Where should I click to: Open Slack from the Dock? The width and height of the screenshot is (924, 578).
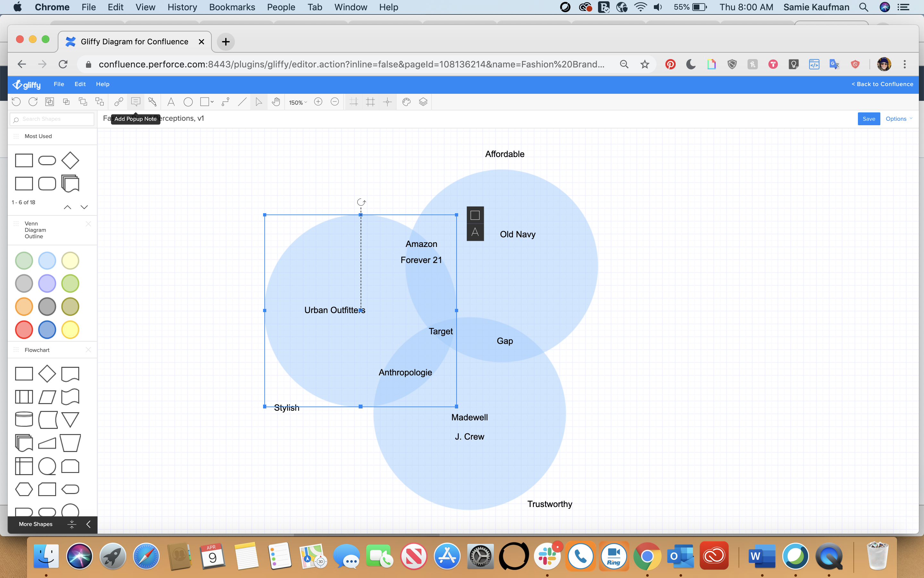(x=547, y=556)
